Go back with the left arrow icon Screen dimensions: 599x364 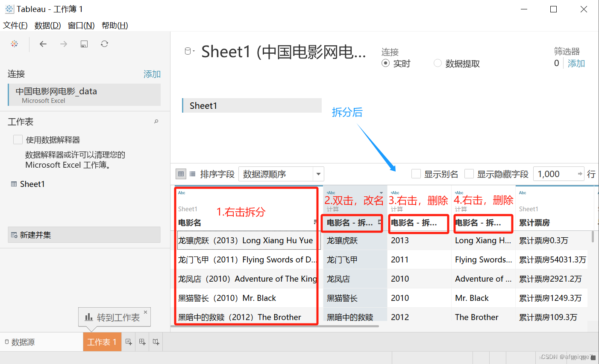coord(43,44)
